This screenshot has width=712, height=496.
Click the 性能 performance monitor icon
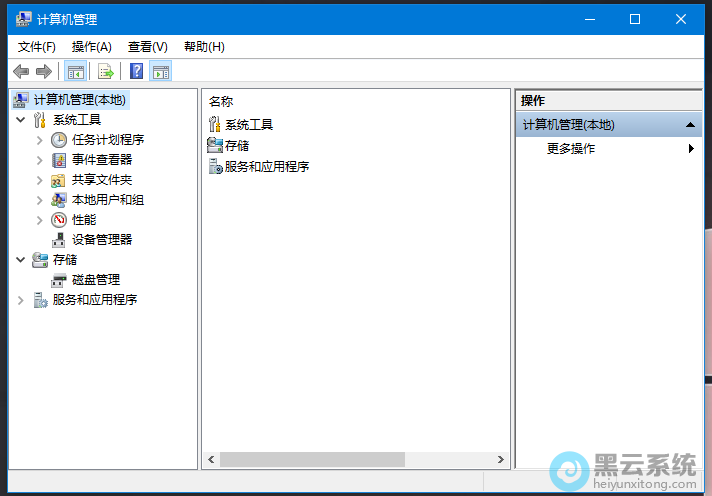(x=59, y=220)
